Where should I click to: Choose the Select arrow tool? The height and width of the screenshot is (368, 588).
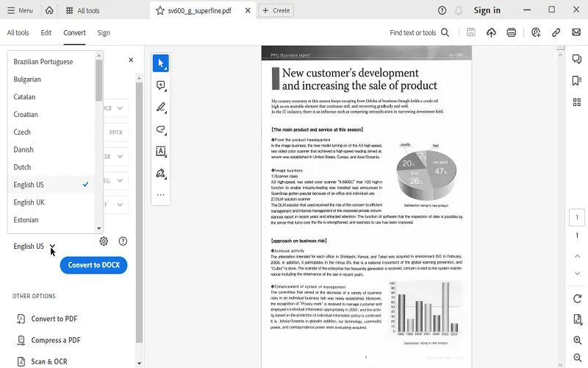coord(161,63)
